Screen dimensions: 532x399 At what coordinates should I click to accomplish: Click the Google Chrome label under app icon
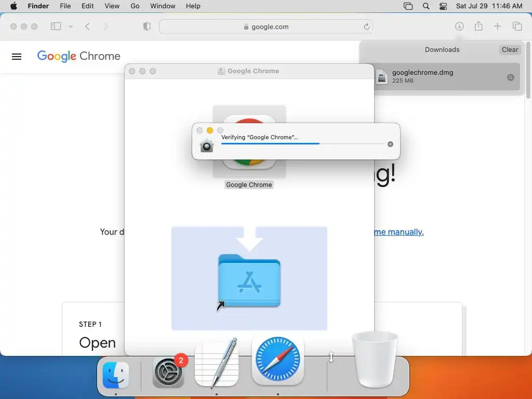249,185
